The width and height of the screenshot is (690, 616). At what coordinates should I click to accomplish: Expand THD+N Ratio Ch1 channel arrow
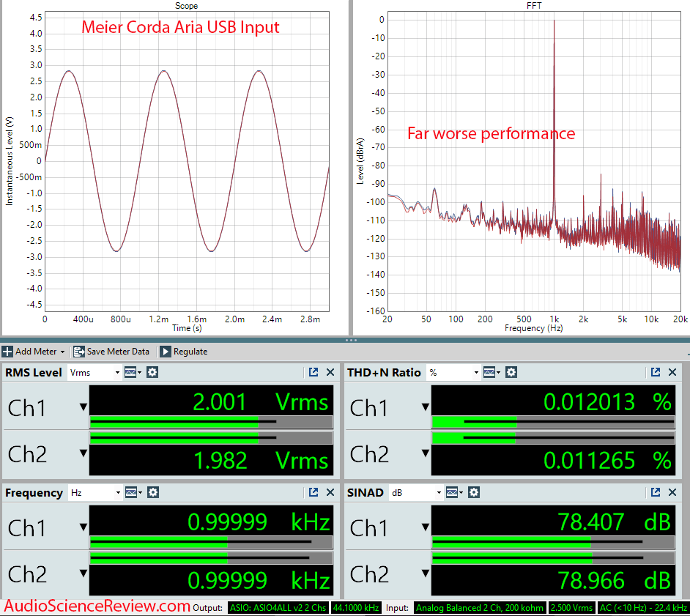pyautogui.click(x=425, y=407)
